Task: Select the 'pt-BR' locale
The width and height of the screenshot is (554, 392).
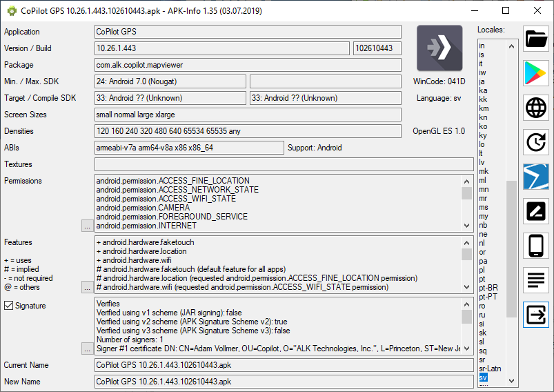Action: (488, 288)
